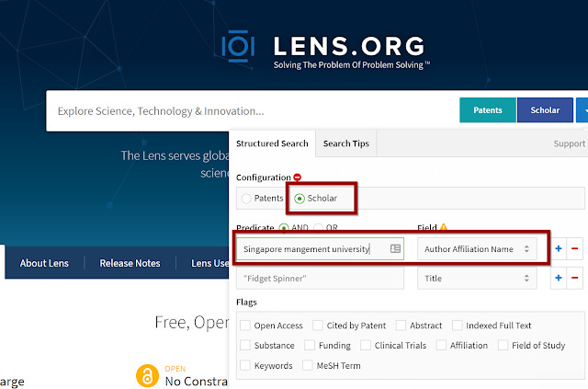This screenshot has height=389, width=588.
Task: Tick the Affiliation checkbox
Action: [441, 345]
